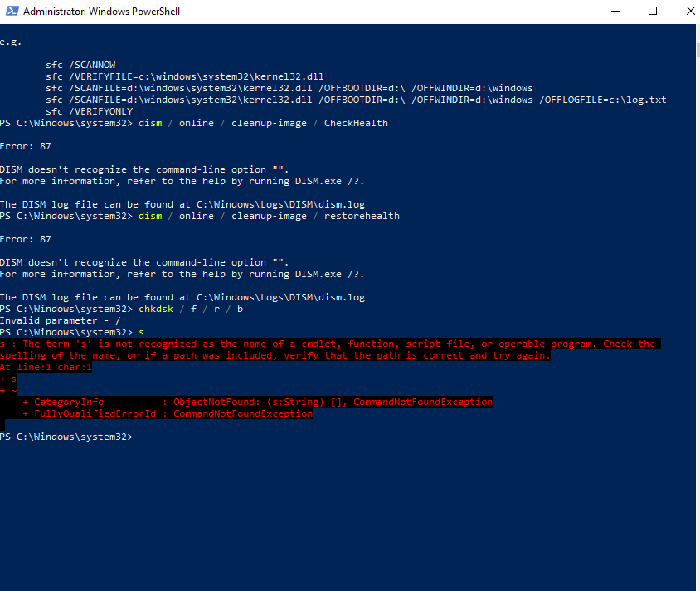Click the dism command line ending with restorehealth
700x591 pixels.
[200, 216]
